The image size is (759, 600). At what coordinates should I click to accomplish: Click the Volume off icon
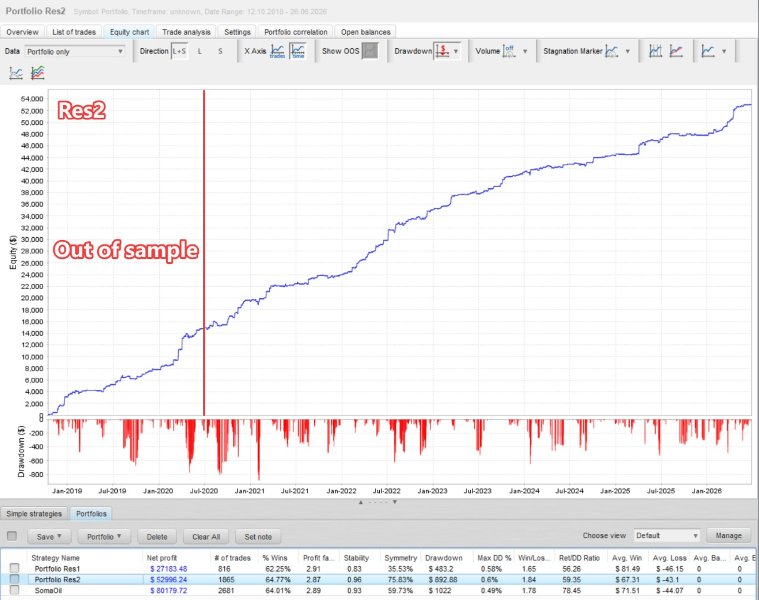coord(509,51)
